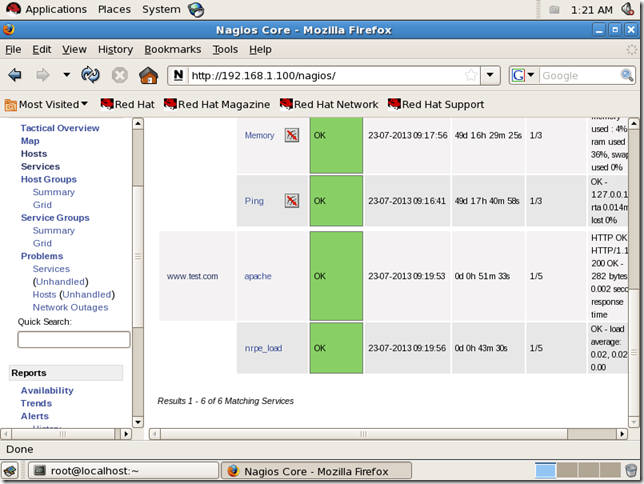This screenshot has width=644, height=484.
Task: Open Tactical Overview in sidebar
Action: point(60,128)
